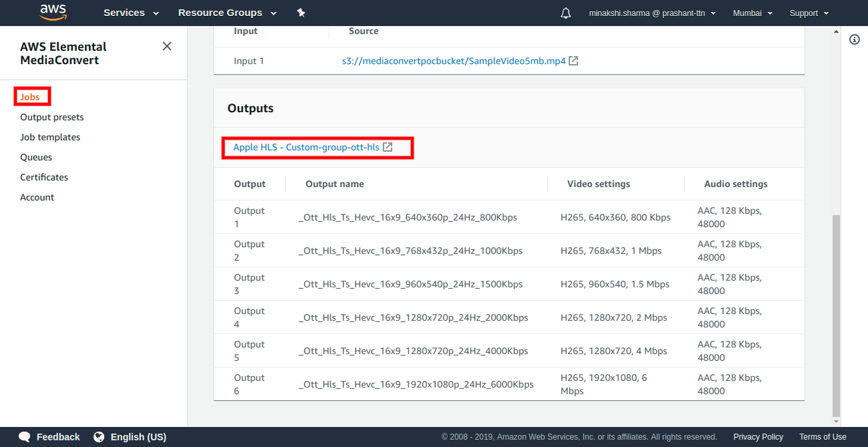Screen dimensions: 868x447
Task: Open Queues in the sidebar
Action: (x=36, y=157)
